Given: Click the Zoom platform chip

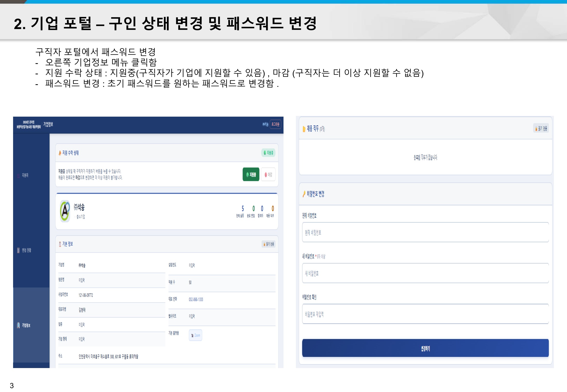Looking at the screenshot, I should pyautogui.click(x=196, y=335).
